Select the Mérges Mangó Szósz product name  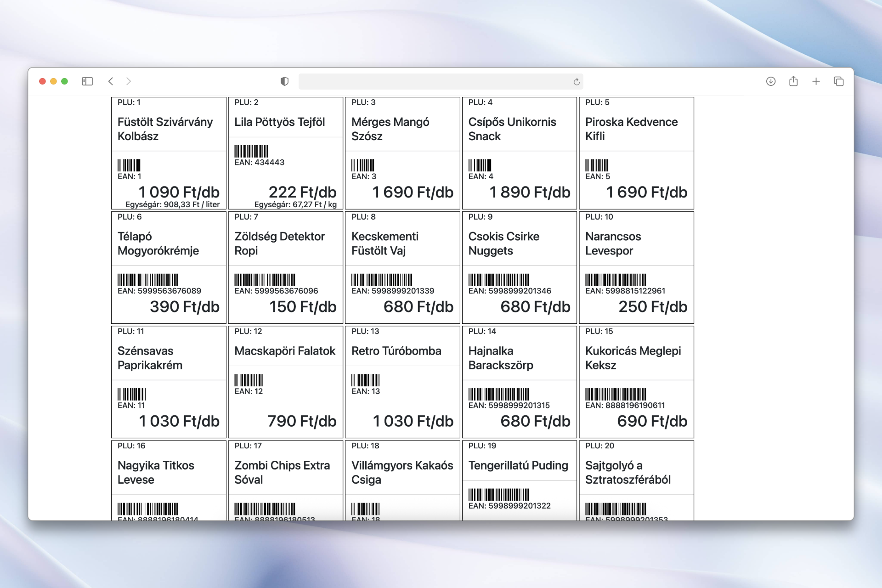pyautogui.click(x=390, y=129)
